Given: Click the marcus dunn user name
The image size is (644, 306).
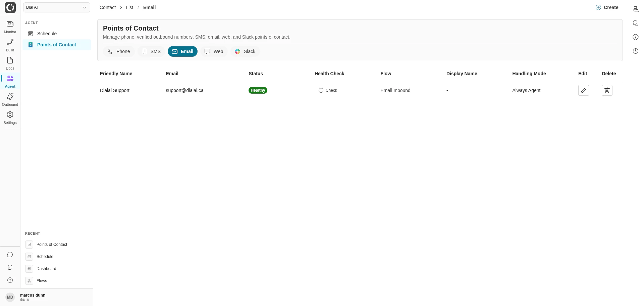Looking at the screenshot, I should [x=33, y=295].
